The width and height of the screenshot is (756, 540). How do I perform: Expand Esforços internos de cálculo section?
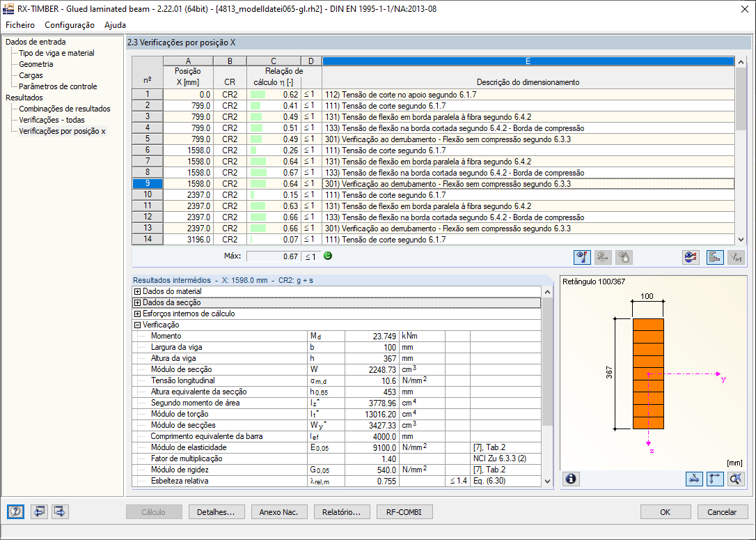click(137, 314)
